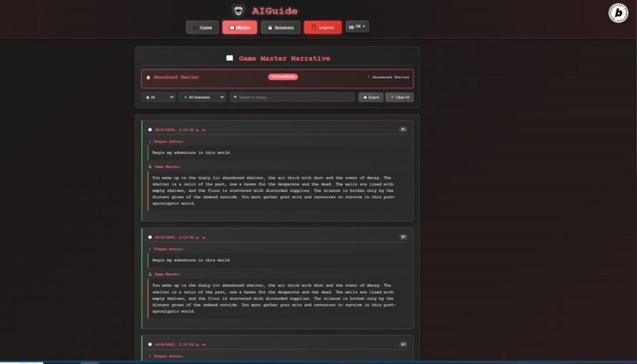Click the Player Action label in entry #2
This screenshot has width=637, height=364.
(169, 250)
